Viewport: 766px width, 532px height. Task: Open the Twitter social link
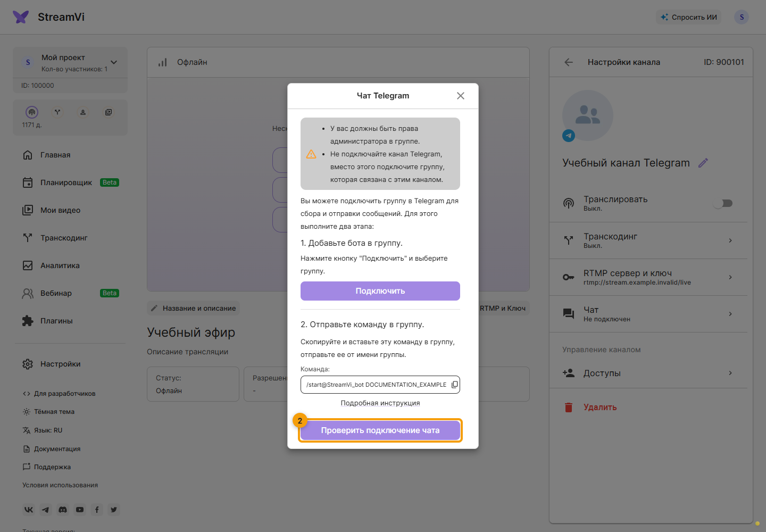[x=114, y=510]
